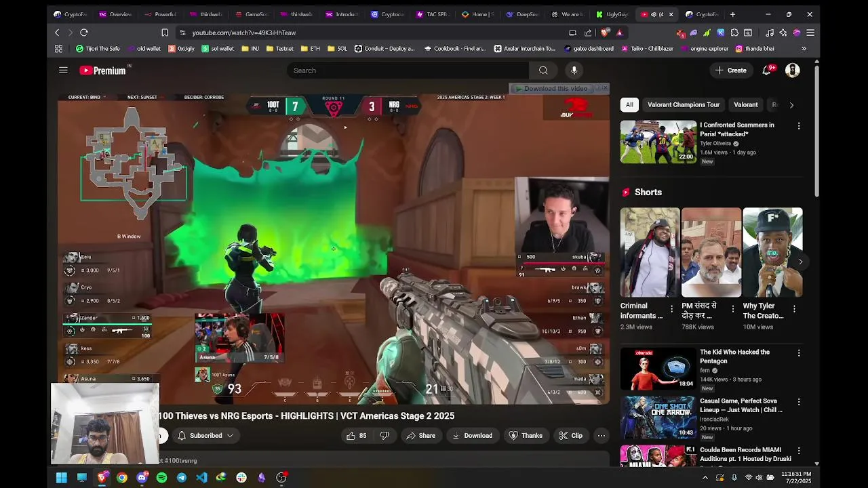The width and height of the screenshot is (868, 488).
Task: Open Brave Rewards triangle icon
Action: pyautogui.click(x=619, y=33)
